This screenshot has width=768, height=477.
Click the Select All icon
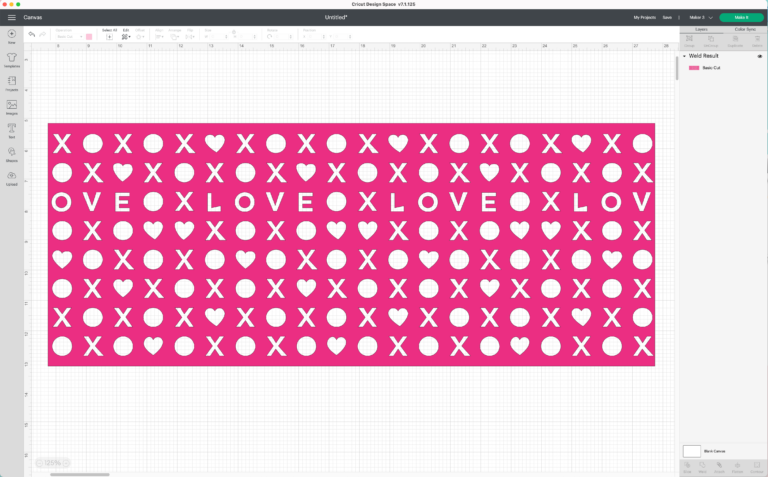(x=110, y=36)
